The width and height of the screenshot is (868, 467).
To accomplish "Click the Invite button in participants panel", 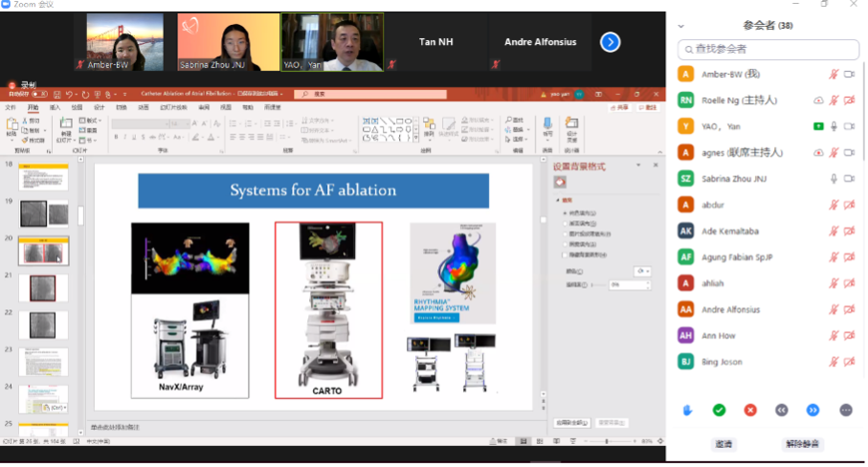I will (723, 444).
